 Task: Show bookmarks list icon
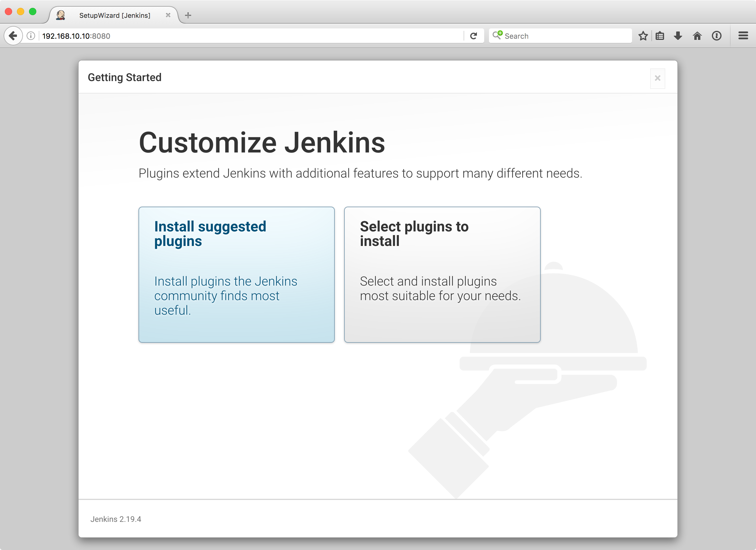point(660,36)
